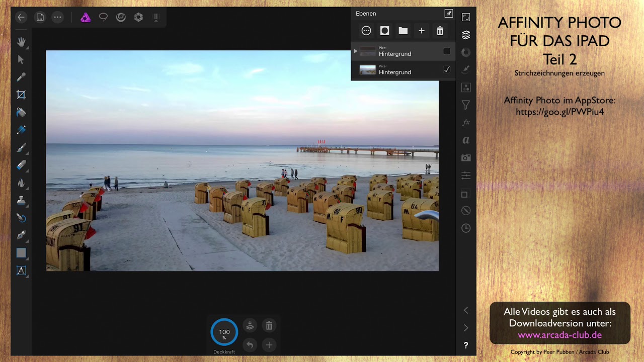644x362 pixels.
Task: Click the Ebenen panel title
Action: [366, 14]
